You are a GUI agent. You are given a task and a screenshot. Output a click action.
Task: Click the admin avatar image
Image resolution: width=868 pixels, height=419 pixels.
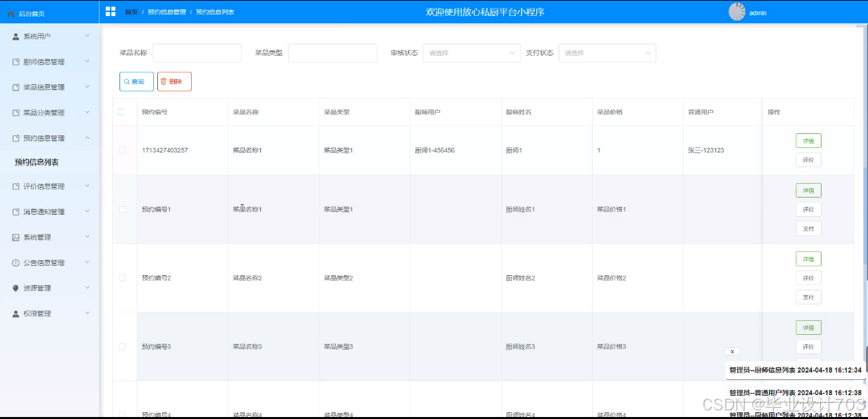737,12
